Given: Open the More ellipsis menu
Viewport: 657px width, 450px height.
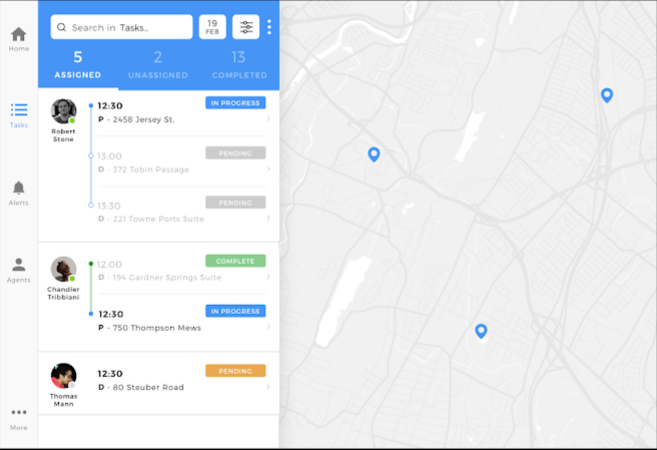Looking at the screenshot, I should coord(19,412).
